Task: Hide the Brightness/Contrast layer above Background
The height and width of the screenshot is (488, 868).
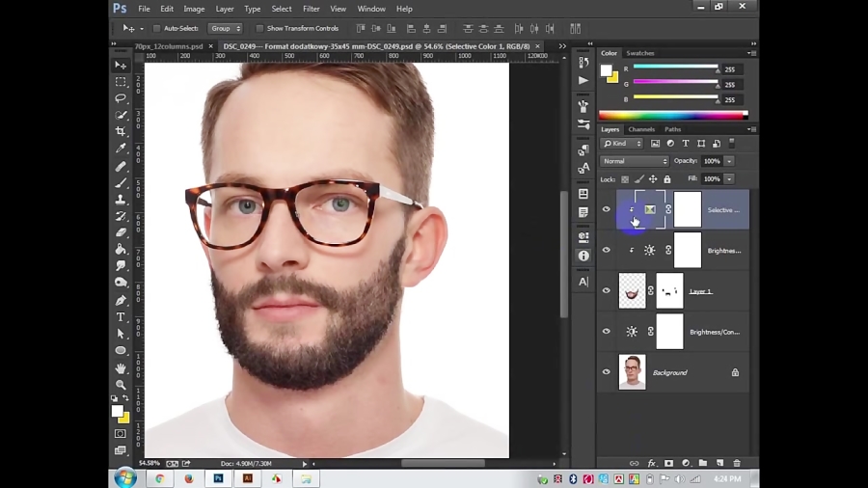Action: (x=607, y=332)
